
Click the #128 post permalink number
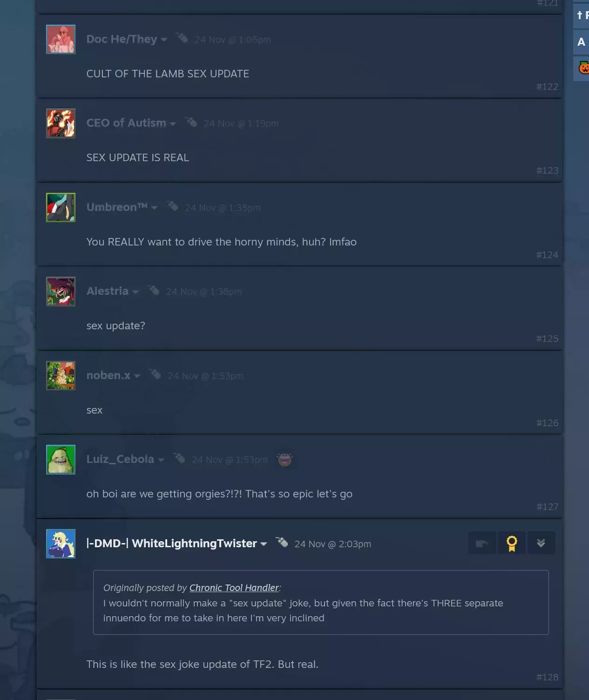547,677
